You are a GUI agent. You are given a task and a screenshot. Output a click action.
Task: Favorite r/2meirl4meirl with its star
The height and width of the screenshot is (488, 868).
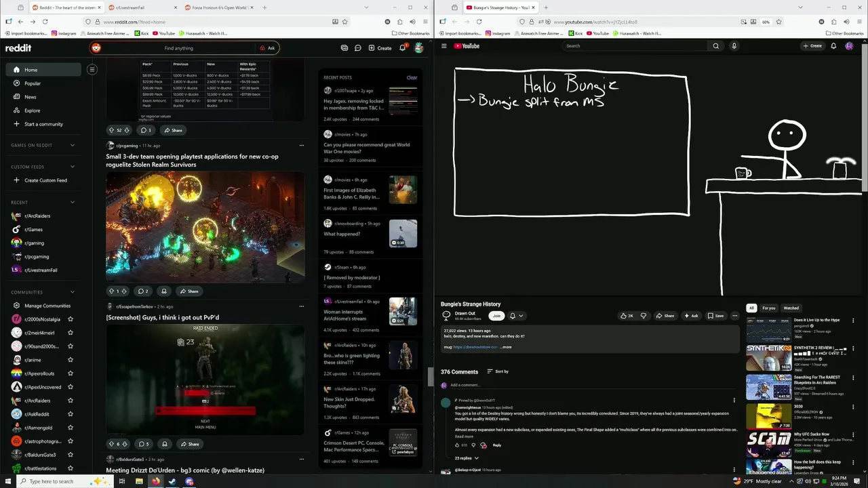(71, 333)
